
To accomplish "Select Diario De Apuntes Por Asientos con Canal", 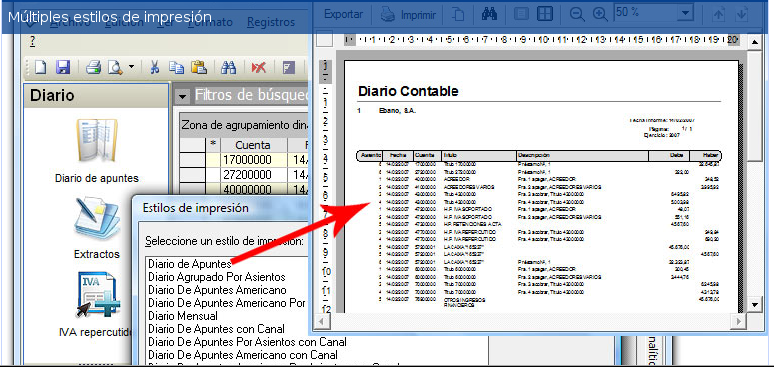I will tap(247, 342).
